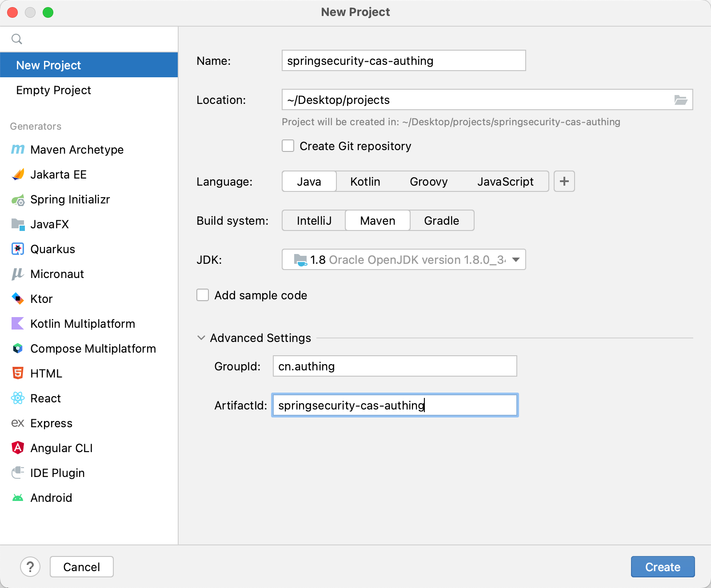Viewport: 711px width, 588px height.
Task: Select Kotlin as the project language
Action: (x=365, y=181)
